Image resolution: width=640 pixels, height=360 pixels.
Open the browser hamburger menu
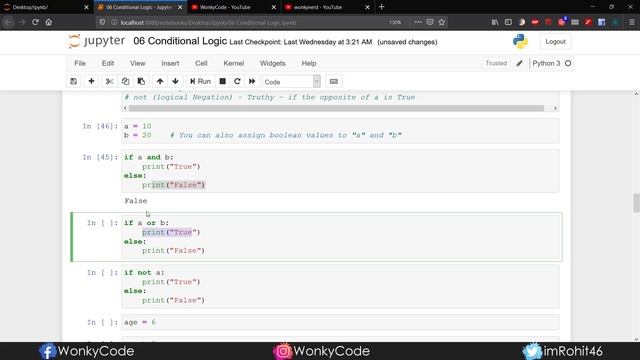coord(631,22)
